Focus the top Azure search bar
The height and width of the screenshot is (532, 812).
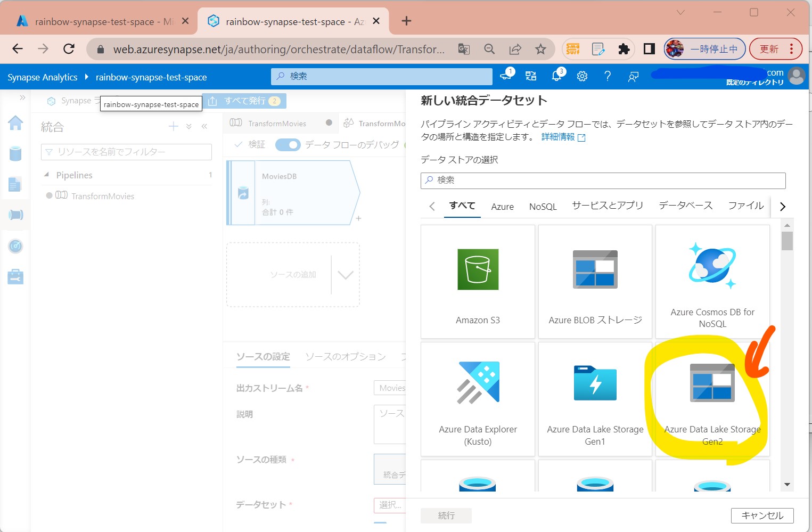point(382,76)
